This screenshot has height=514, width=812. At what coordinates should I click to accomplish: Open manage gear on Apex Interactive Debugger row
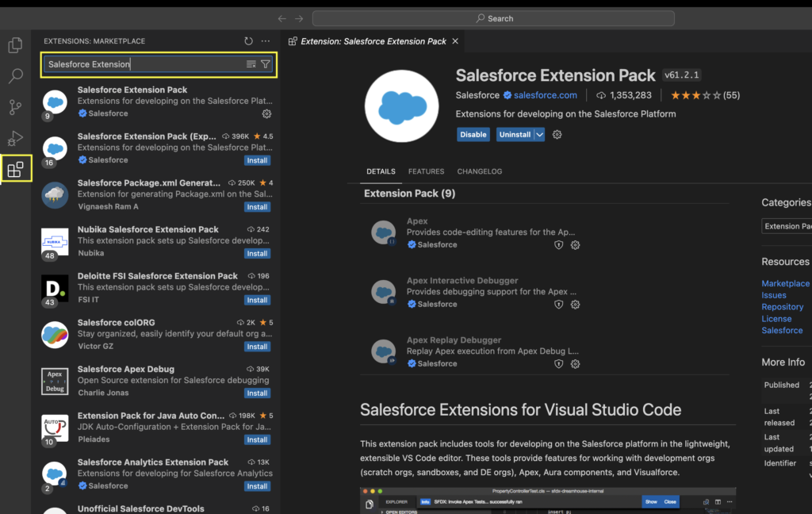pos(576,305)
